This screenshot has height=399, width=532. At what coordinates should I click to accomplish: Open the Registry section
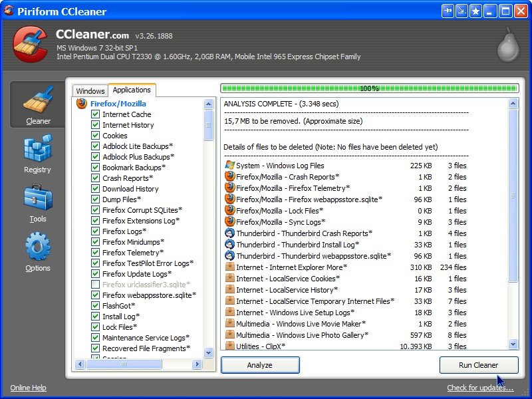[38, 154]
